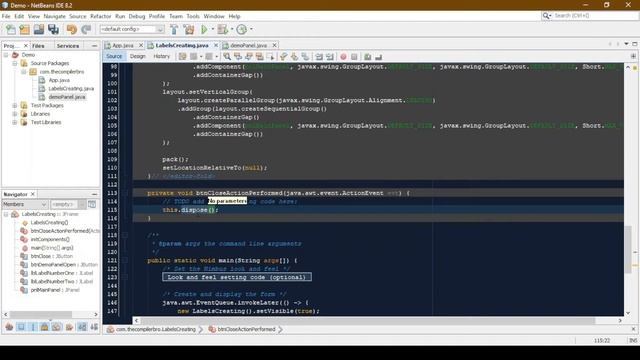Viewport: 640px width, 360px height.
Task: Click com.thecompilerbro.LabelsCreating breadcrumb
Action: [156, 329]
